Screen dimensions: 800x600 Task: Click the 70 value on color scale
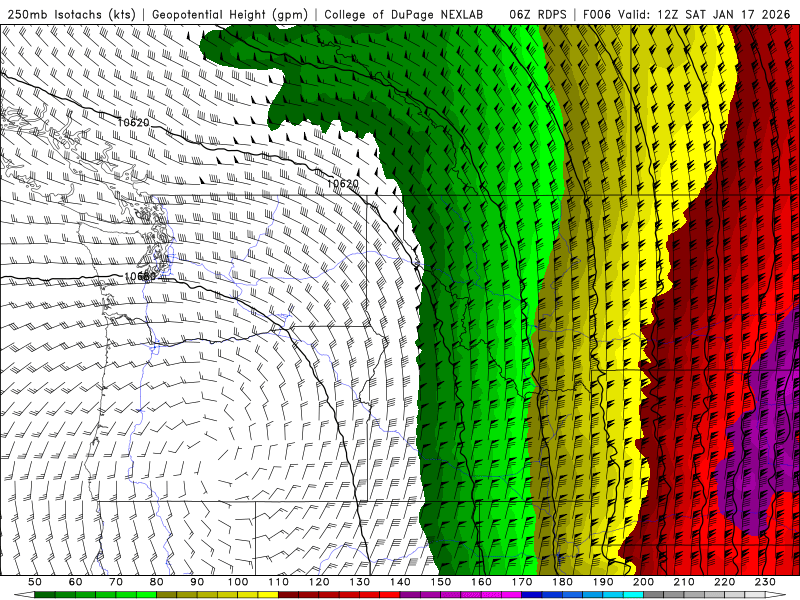[116, 582]
